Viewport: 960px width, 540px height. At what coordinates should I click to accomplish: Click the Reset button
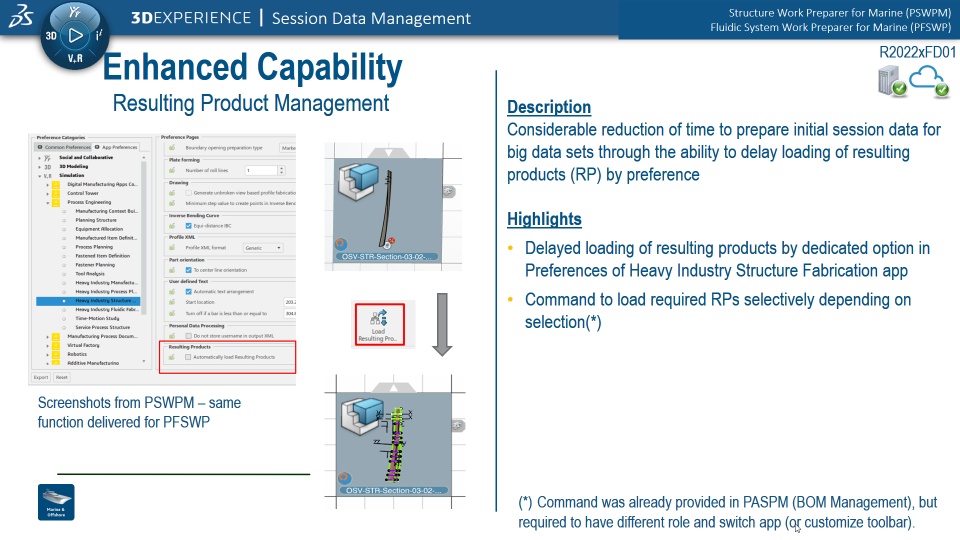point(62,377)
